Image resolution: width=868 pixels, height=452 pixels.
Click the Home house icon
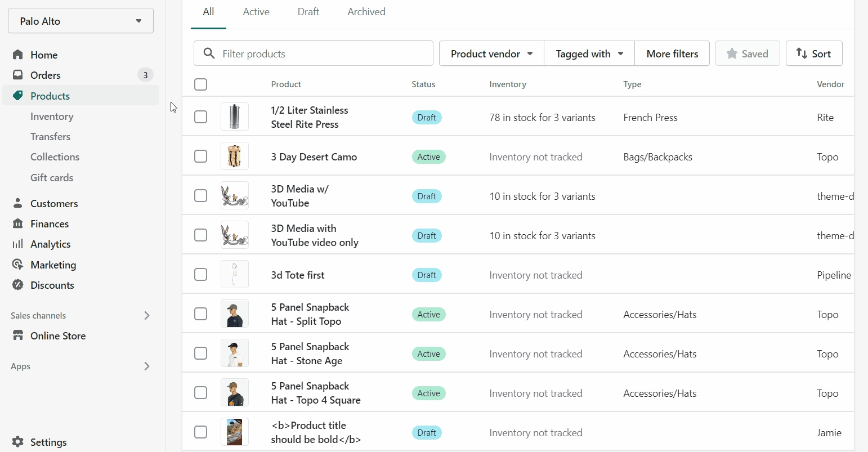coord(18,55)
